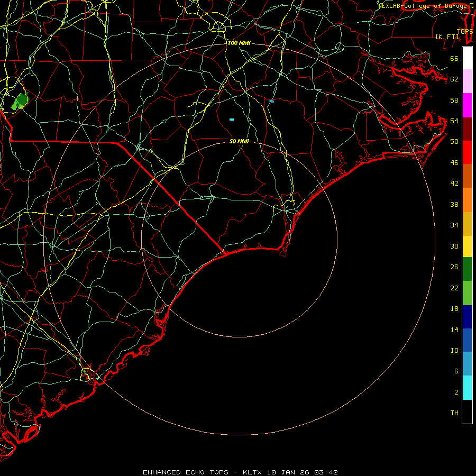Viewport: 476px width, 476px height.
Task: Click the dark red swatch between 54 and 50
Action: pos(467,129)
